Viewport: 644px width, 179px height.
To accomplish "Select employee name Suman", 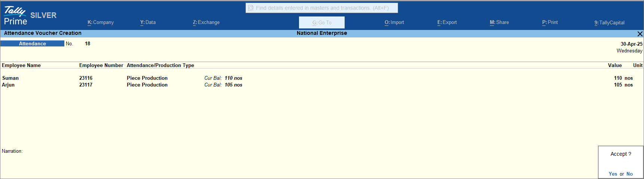I will coord(10,78).
